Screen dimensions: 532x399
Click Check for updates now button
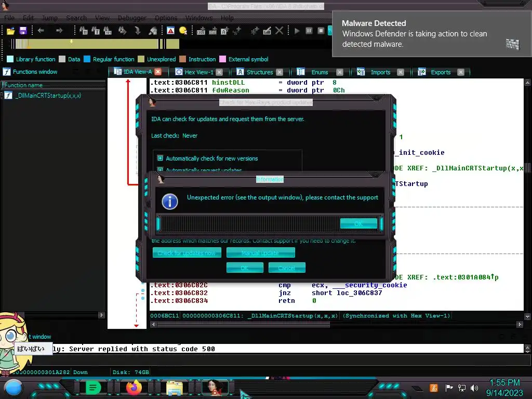[187, 253]
